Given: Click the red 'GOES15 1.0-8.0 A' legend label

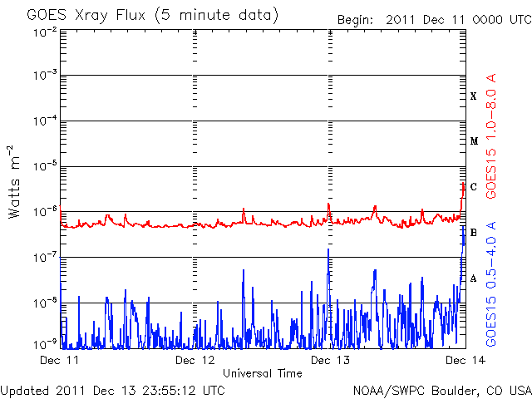Looking at the screenshot, I should 491,136.
